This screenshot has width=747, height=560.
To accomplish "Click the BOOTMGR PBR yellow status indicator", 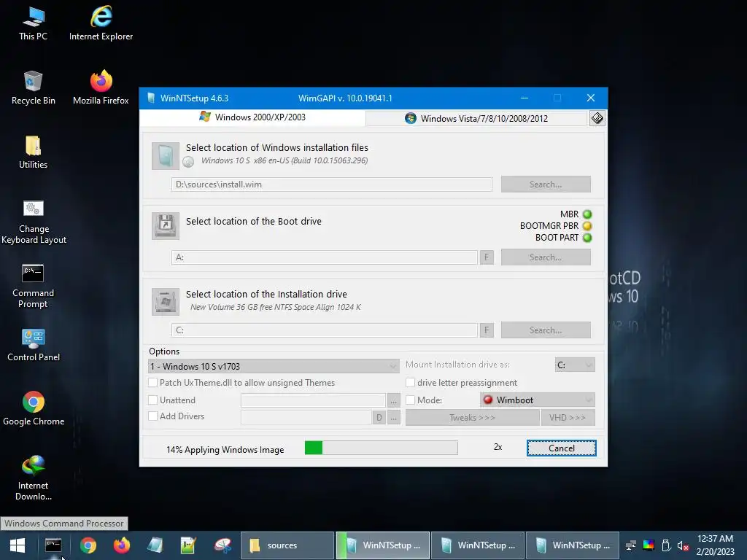I will tap(587, 226).
